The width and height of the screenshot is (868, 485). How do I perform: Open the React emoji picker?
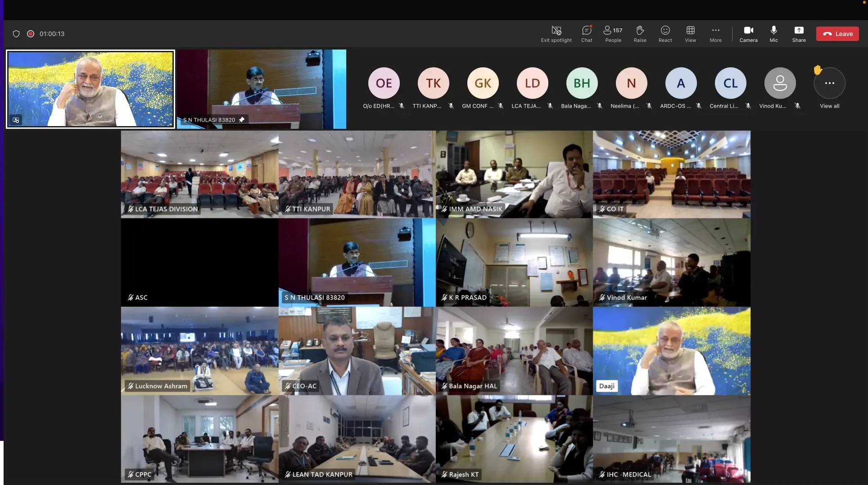665,34
